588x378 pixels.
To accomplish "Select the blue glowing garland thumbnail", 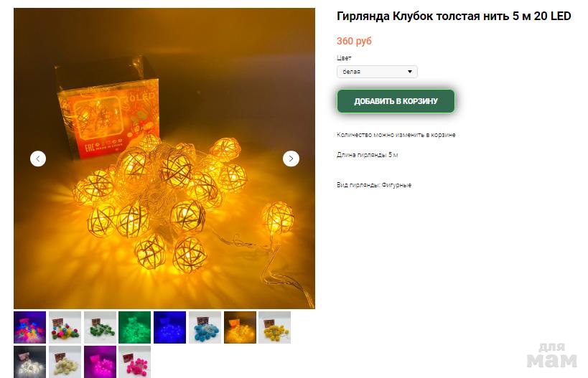I will 169,327.
